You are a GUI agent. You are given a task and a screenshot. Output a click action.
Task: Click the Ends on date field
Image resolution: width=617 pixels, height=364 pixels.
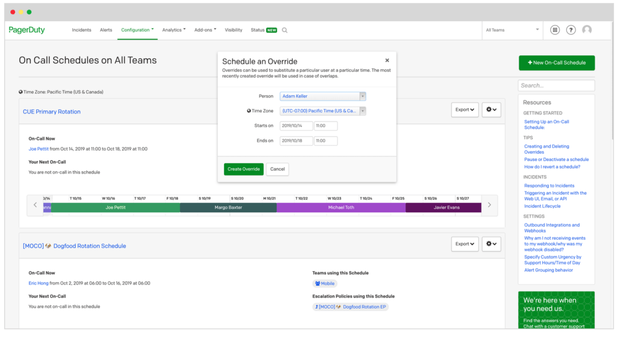[296, 141]
